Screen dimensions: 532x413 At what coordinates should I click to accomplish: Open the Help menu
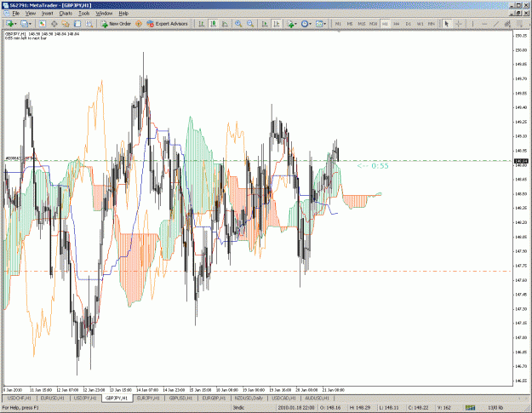click(123, 14)
